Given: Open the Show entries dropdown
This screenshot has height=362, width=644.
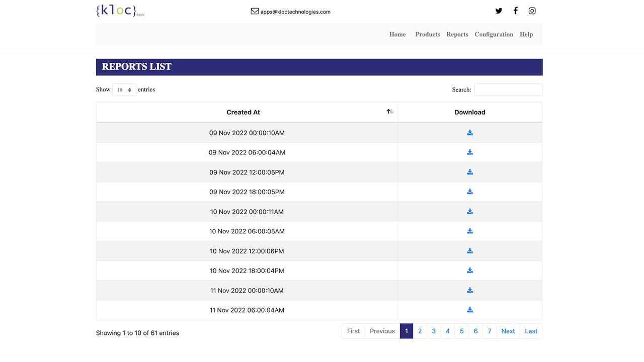Looking at the screenshot, I should 124,89.
